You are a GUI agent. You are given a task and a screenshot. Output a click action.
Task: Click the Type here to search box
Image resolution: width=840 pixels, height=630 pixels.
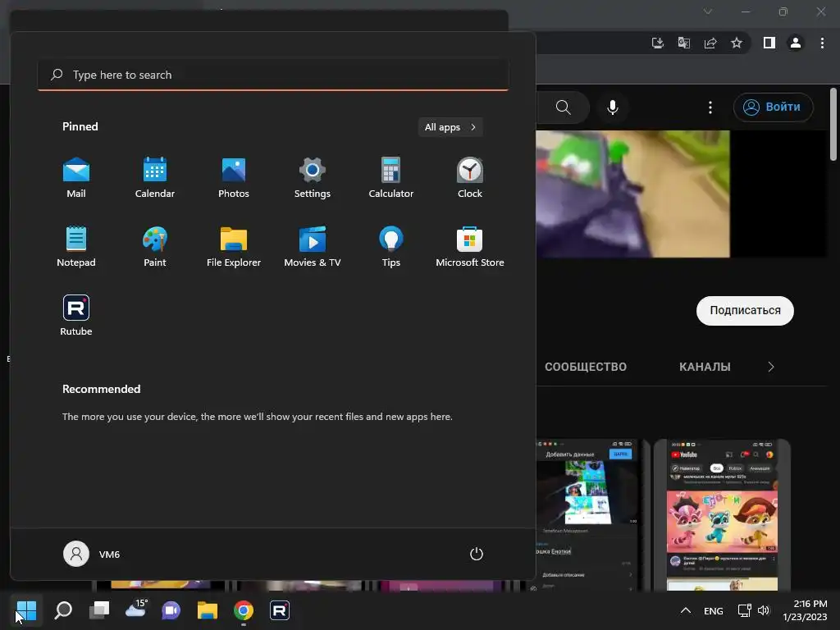pos(272,75)
